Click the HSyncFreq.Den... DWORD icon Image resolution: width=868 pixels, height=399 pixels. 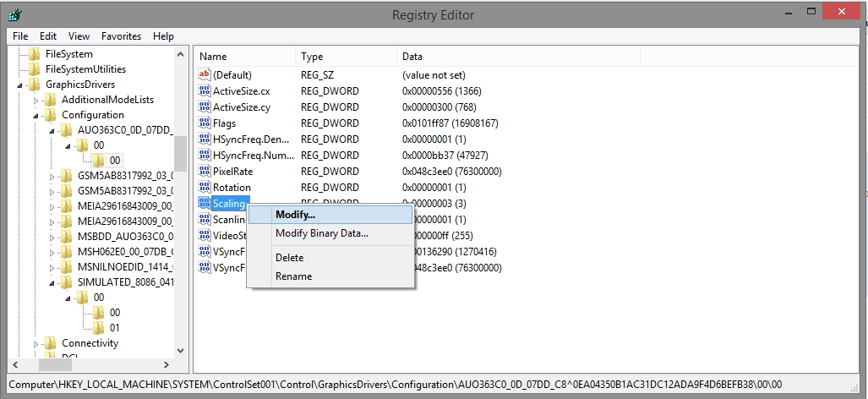tap(205, 139)
